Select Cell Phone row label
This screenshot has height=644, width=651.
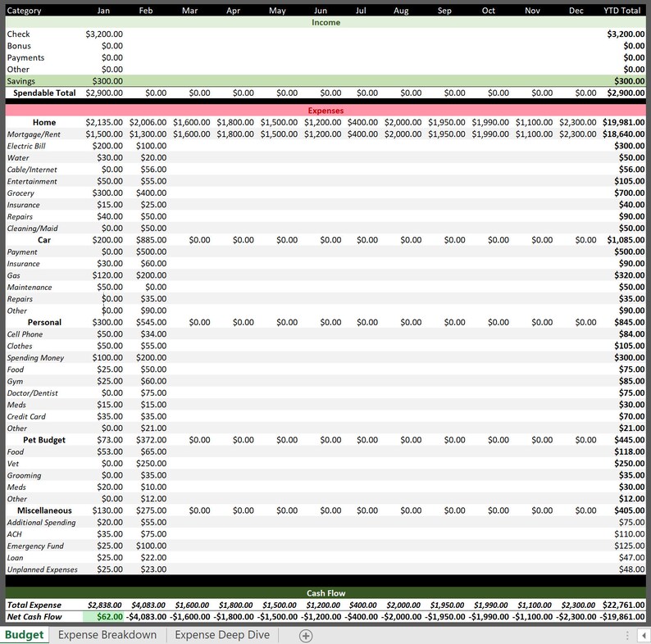click(x=25, y=334)
